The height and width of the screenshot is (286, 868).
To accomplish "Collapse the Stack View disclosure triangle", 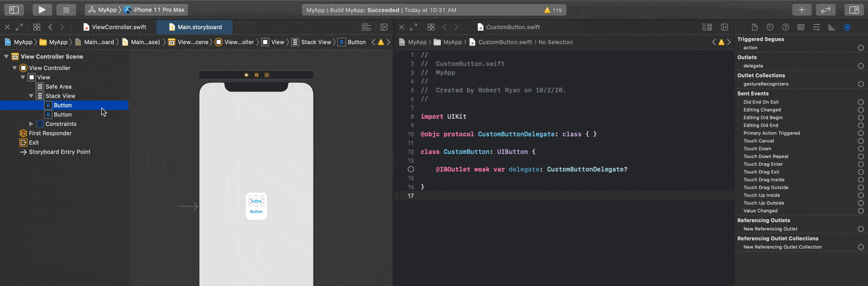I will (31, 96).
